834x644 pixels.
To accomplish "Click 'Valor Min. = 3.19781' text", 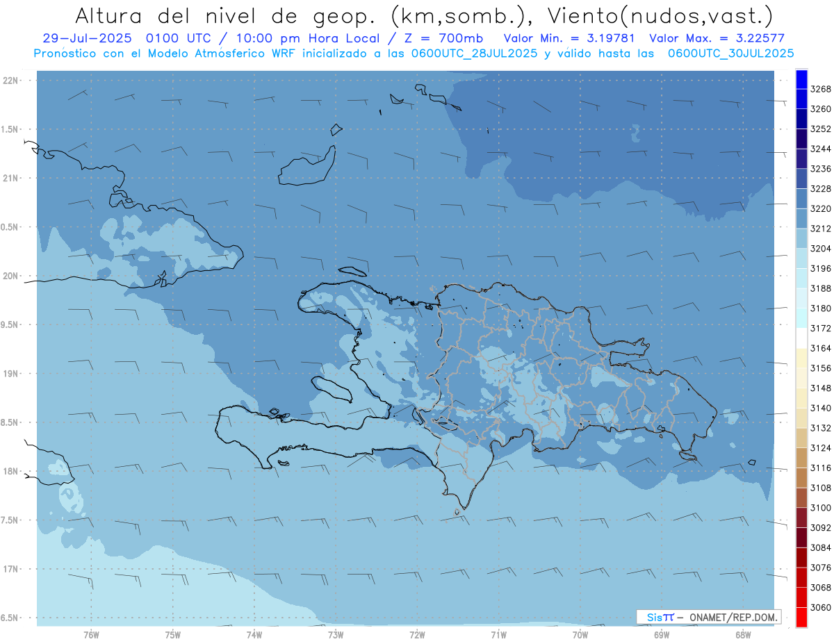I will [571, 39].
